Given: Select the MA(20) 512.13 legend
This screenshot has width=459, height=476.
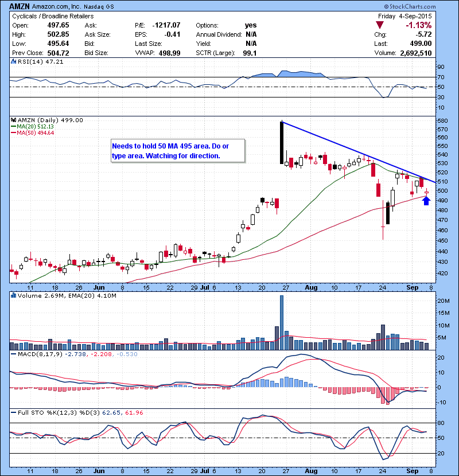Looking at the screenshot, I should pos(33,127).
